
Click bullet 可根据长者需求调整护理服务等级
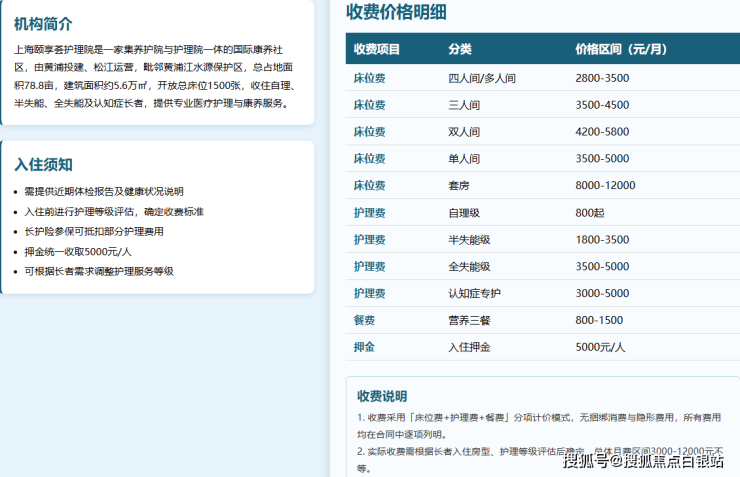99,271
